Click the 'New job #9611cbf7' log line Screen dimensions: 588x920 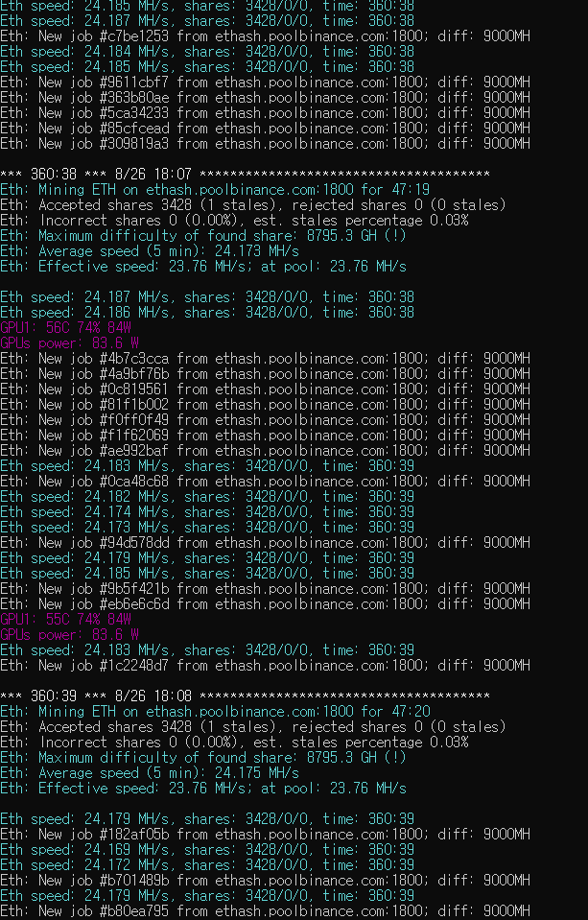[x=266, y=83]
